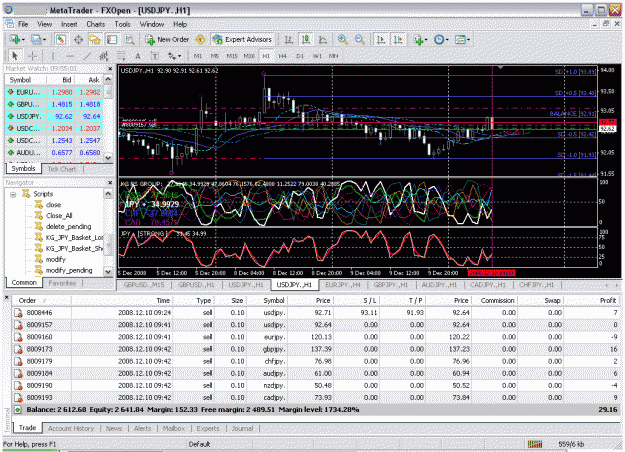Viewport: 625px width, 452px height.
Task: Open the periodicity clock dropdown
Action: [x=441, y=39]
